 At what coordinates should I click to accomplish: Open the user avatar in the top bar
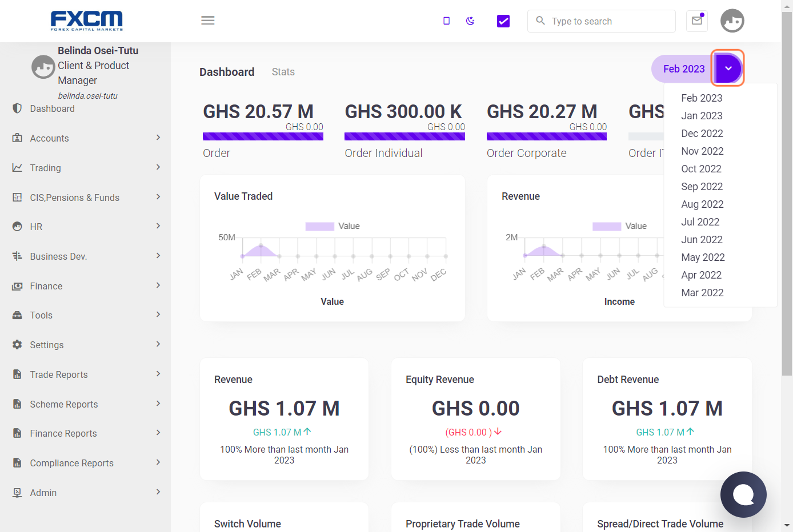(732, 21)
